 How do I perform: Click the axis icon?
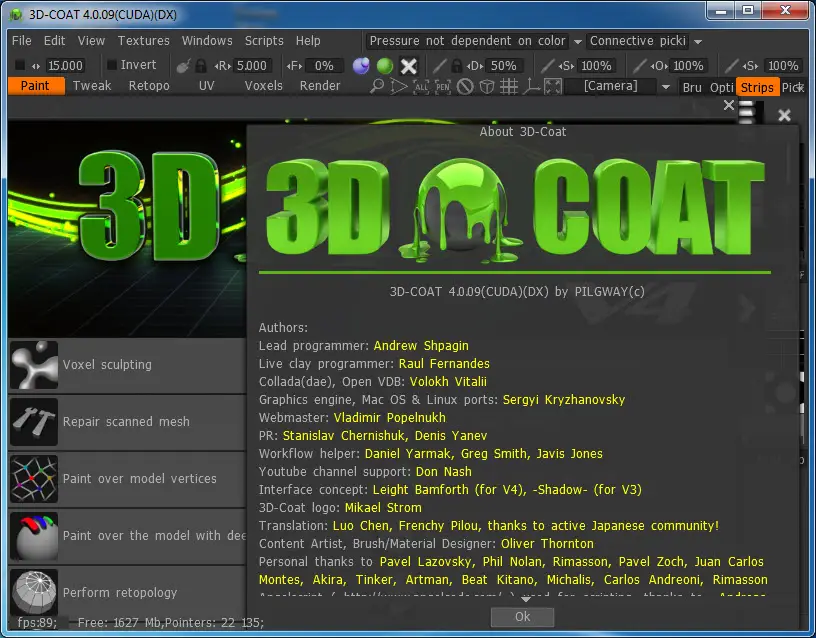tap(531, 86)
